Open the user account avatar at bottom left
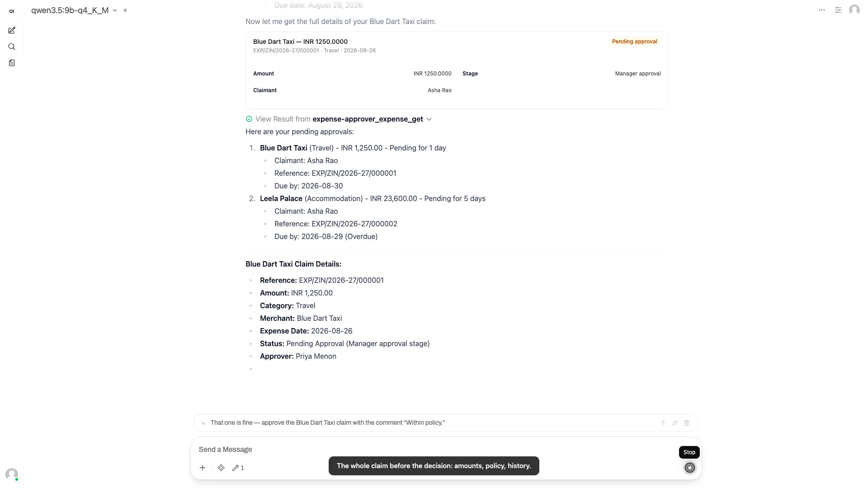The height and width of the screenshot is (488, 868). [x=12, y=474]
